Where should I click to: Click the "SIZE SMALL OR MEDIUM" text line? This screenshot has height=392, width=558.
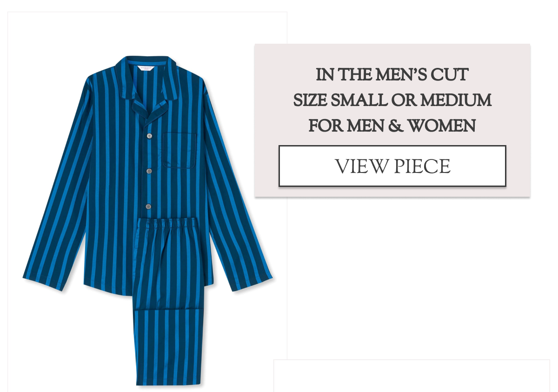pos(392,100)
